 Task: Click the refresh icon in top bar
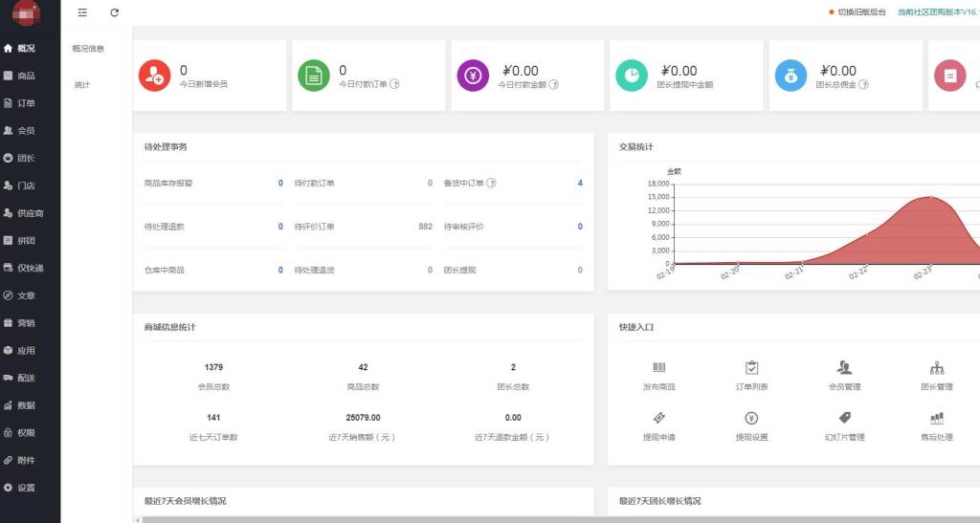[115, 12]
